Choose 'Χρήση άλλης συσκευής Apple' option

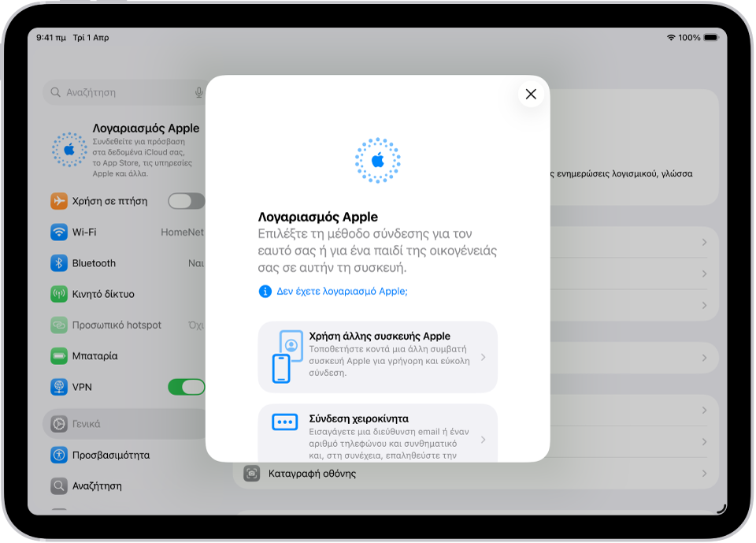pyautogui.click(x=377, y=357)
